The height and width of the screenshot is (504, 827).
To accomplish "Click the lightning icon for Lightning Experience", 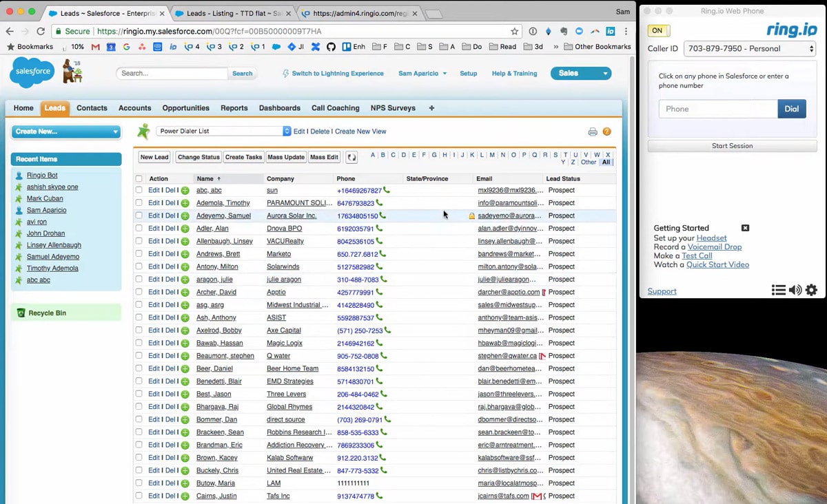I will pyautogui.click(x=286, y=74).
